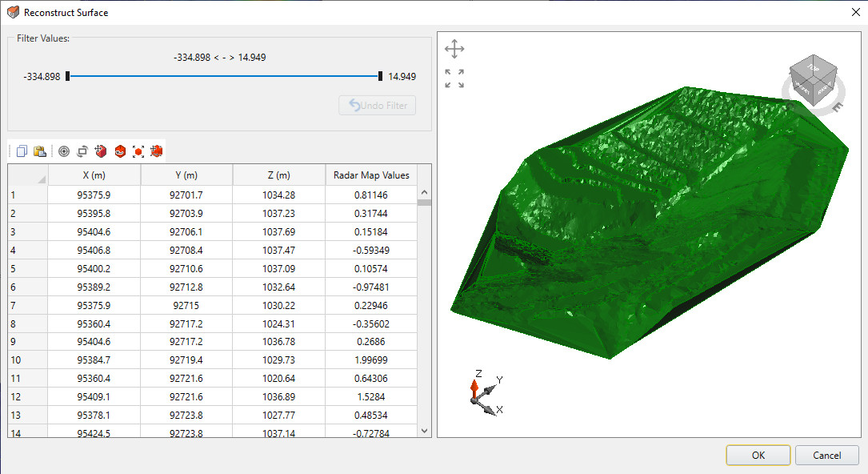Click the table scrollbar thumb
Viewport: 868px width, 474px height.
[x=424, y=203]
